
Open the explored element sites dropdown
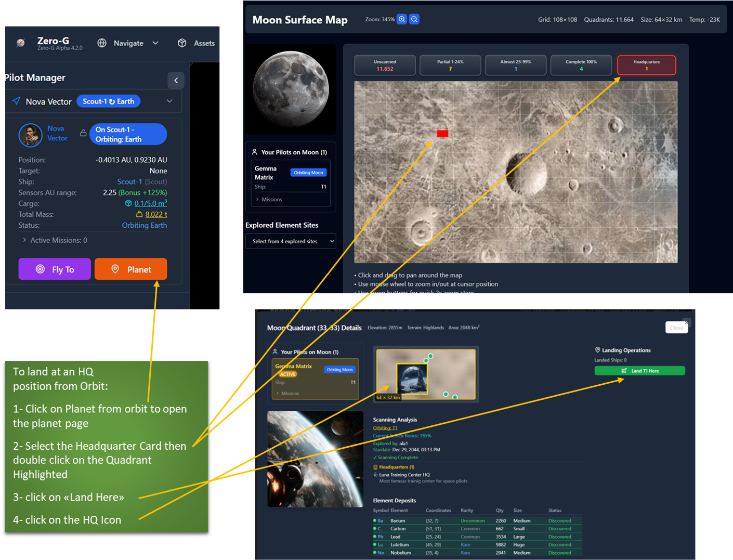(291, 241)
